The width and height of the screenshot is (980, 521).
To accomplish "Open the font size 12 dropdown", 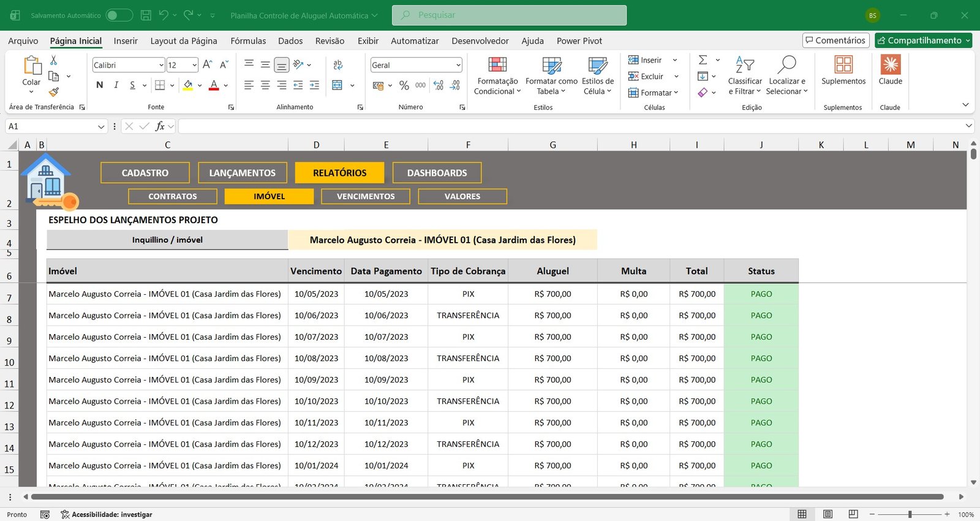I will click(x=194, y=65).
